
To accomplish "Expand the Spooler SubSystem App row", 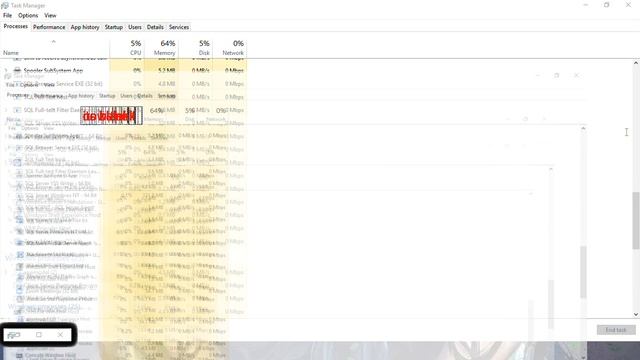I will point(6,70).
